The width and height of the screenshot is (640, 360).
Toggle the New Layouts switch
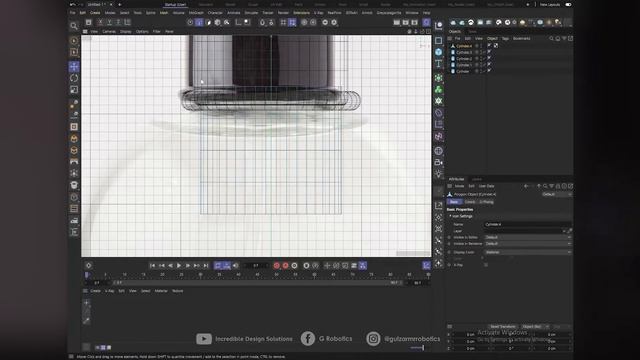(x=568, y=4)
